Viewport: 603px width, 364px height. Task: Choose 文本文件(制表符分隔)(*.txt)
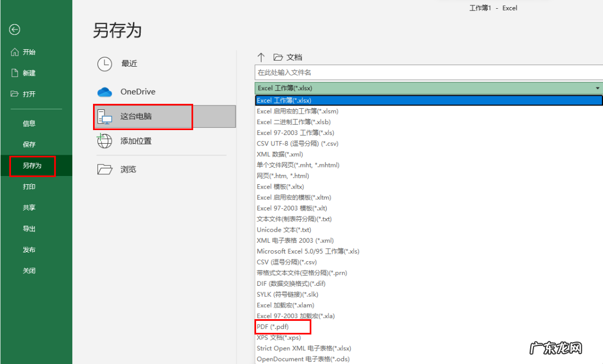click(294, 219)
